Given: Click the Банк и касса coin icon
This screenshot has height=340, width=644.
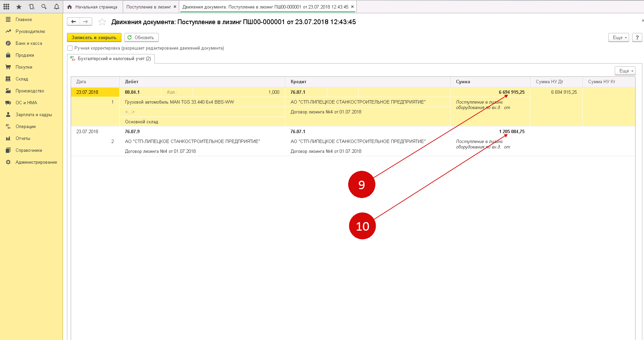Looking at the screenshot, I should click(8, 43).
